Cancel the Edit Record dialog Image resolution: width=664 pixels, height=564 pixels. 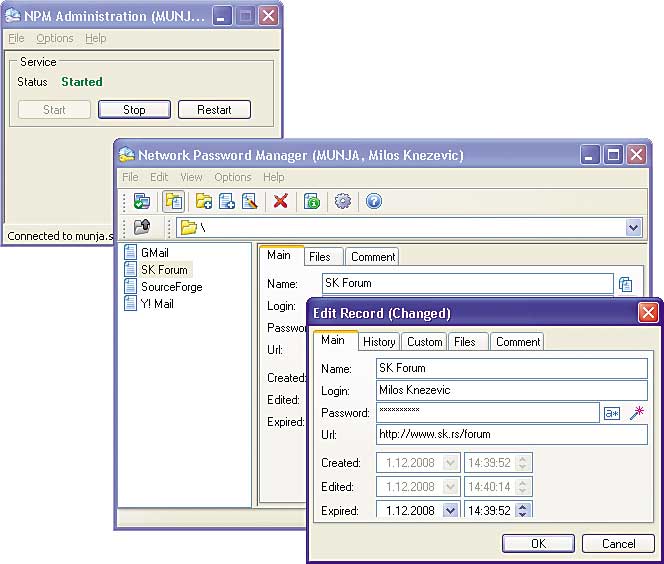618,543
